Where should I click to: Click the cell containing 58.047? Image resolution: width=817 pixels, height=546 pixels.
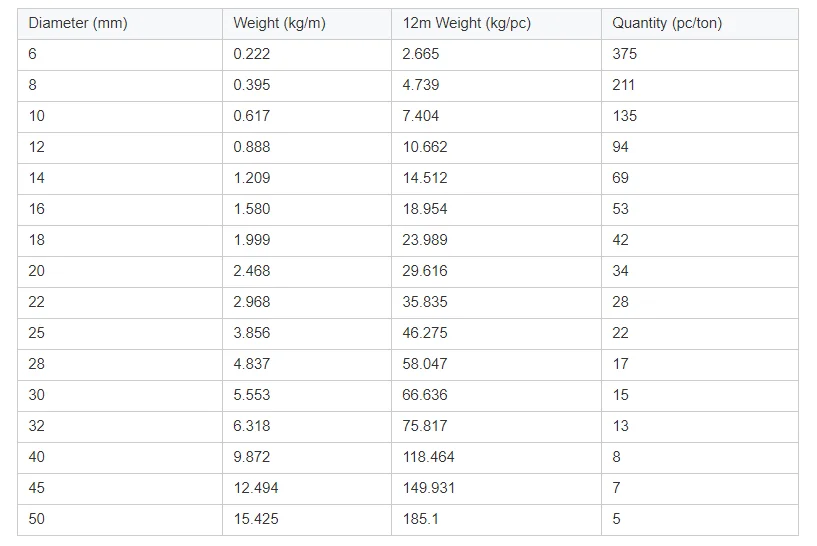[425, 364]
